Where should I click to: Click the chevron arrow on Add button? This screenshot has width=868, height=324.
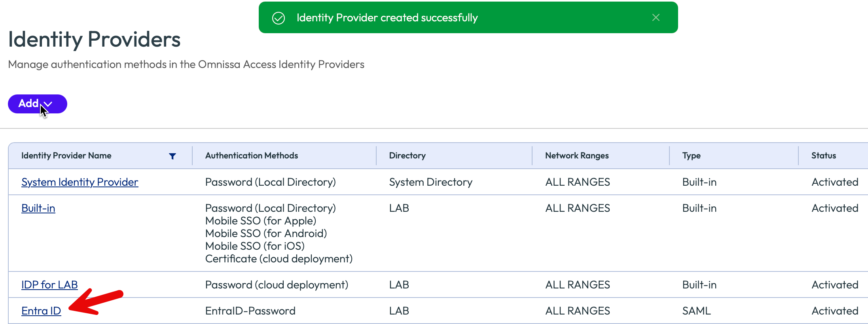48,104
